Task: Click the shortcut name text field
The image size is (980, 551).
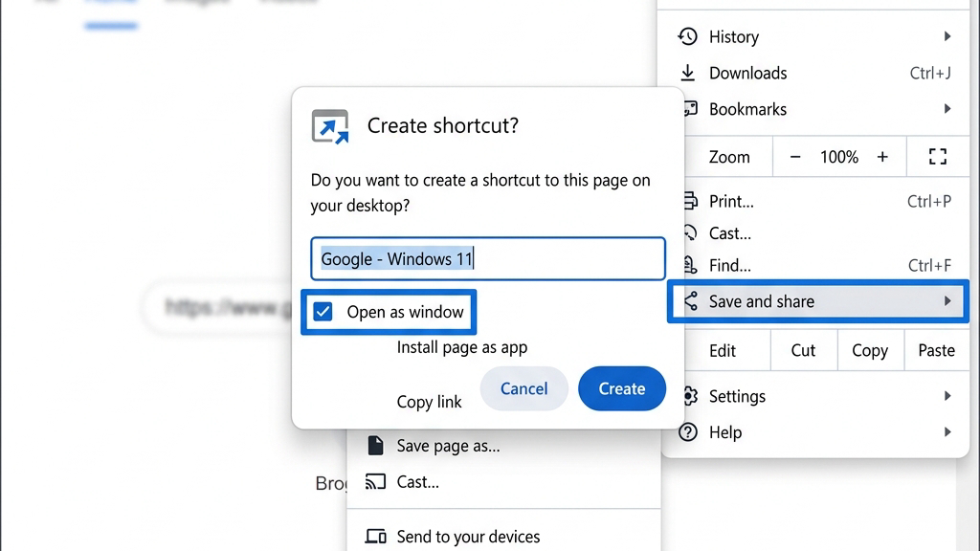Action: (487, 258)
